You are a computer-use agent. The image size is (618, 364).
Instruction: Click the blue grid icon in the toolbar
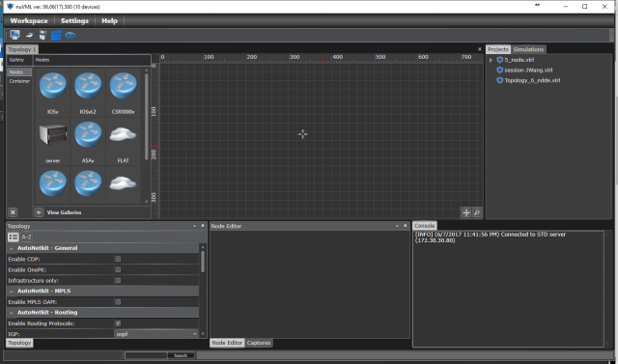pos(56,35)
